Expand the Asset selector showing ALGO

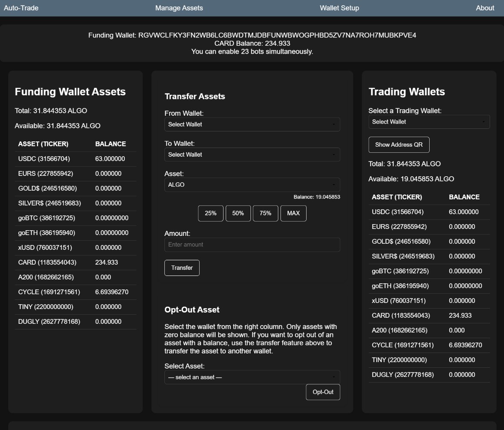(252, 185)
